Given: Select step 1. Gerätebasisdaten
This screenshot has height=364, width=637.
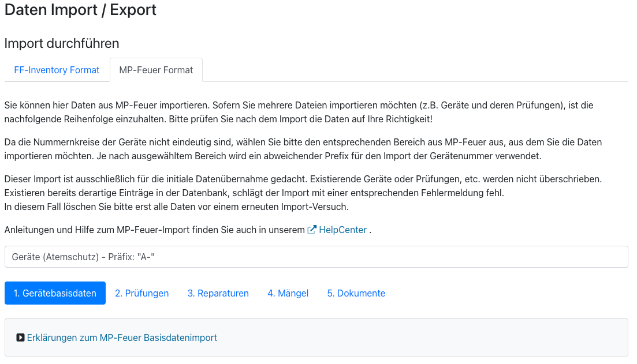Looking at the screenshot, I should (55, 293).
